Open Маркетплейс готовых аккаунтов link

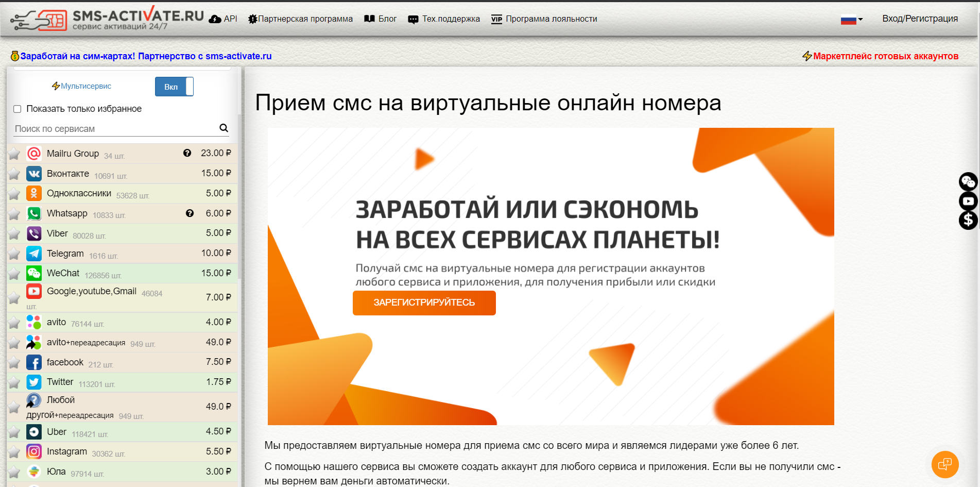click(x=881, y=56)
